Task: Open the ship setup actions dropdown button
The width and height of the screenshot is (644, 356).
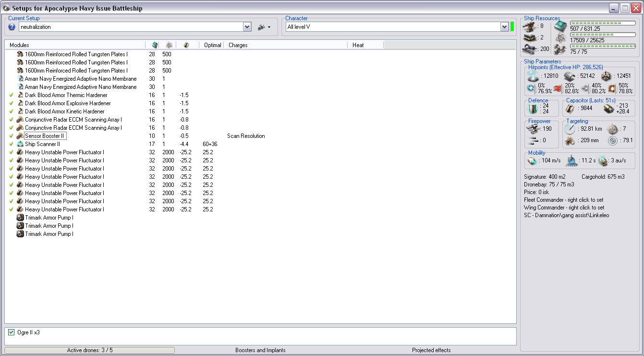Action: tap(264, 27)
